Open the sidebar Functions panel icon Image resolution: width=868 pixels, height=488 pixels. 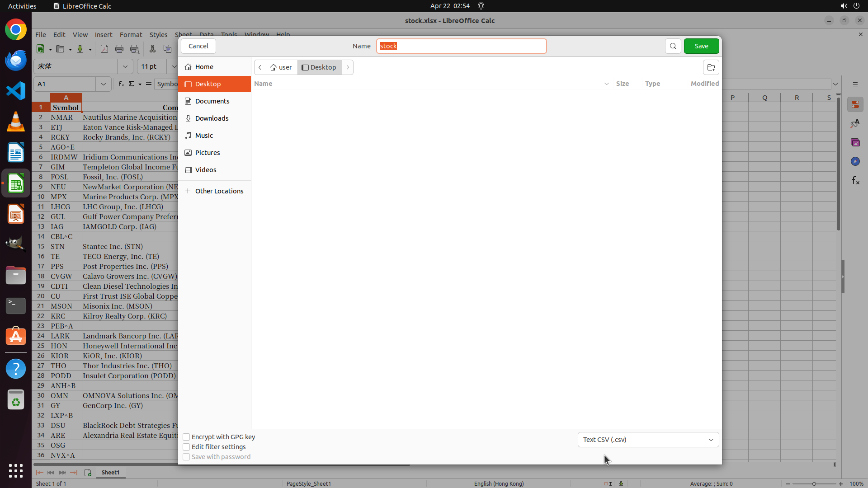855,181
